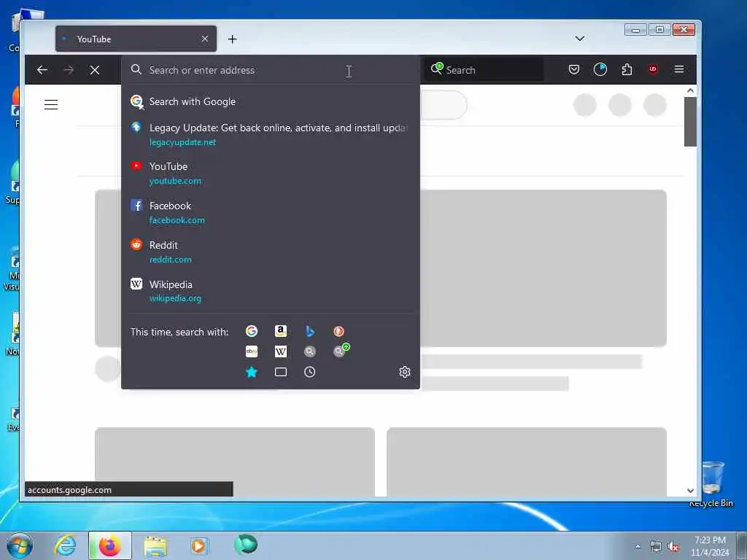The image size is (747, 560).
Task: Show hidden system tray icons
Action: pyautogui.click(x=638, y=547)
